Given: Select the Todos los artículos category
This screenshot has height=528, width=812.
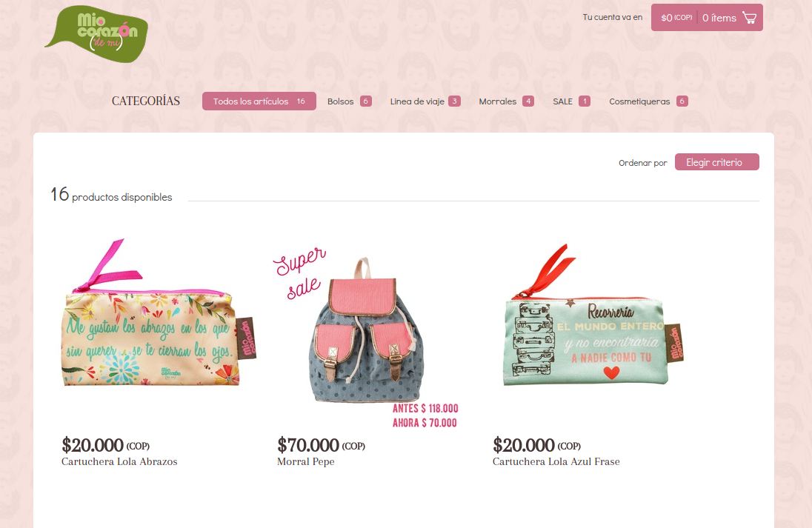Looking at the screenshot, I should [x=259, y=101].
